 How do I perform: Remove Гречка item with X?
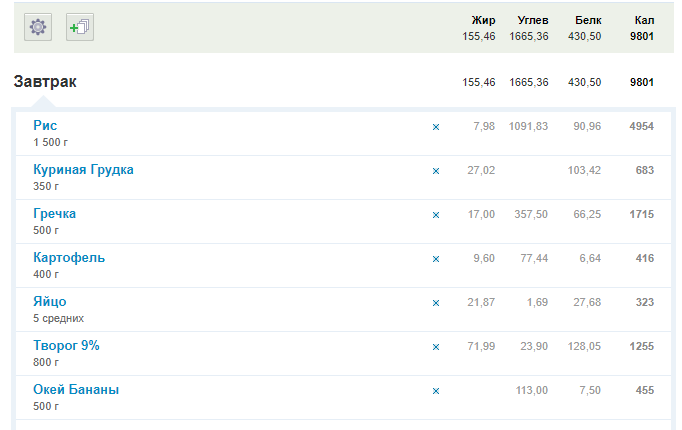(435, 215)
